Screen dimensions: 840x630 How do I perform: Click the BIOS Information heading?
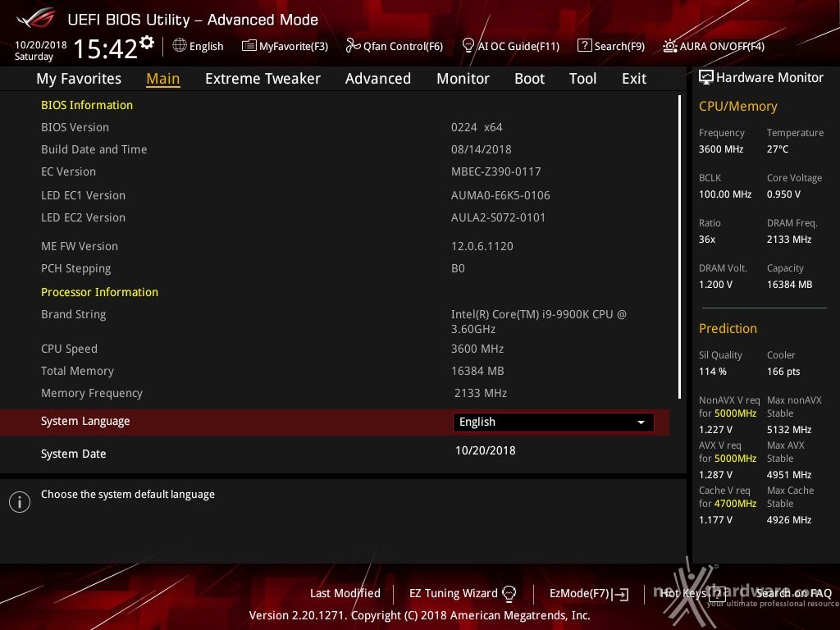point(87,105)
